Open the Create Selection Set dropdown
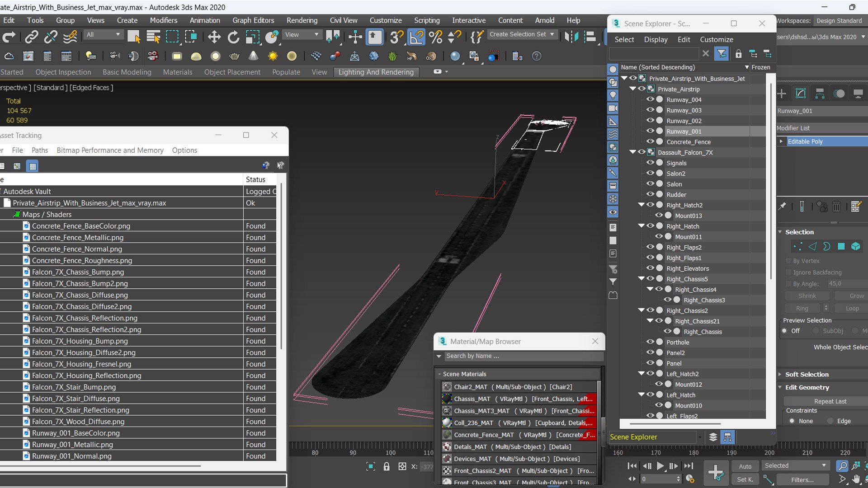Screen dimensions: 868x488 tap(522, 34)
